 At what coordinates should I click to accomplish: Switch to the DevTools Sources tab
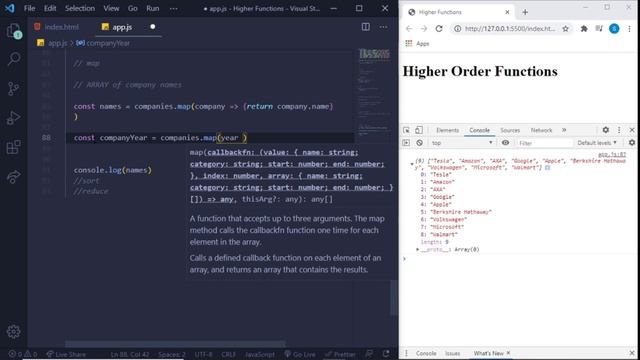510,130
